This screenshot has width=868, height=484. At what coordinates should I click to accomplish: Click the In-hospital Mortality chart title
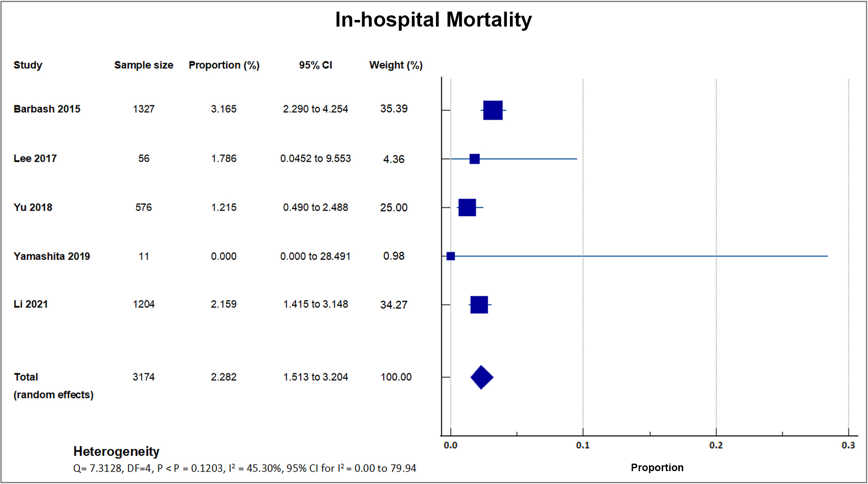coord(433,20)
